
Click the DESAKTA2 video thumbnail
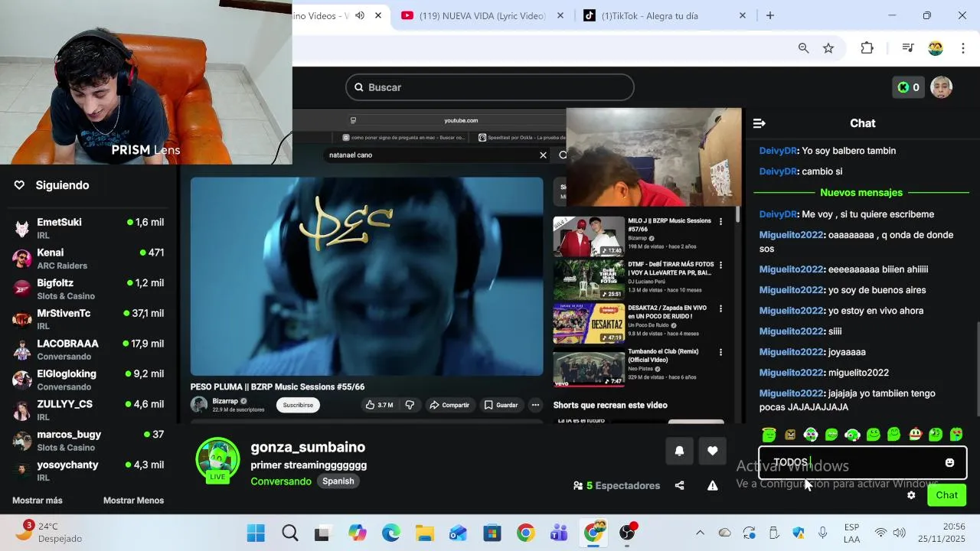click(589, 324)
